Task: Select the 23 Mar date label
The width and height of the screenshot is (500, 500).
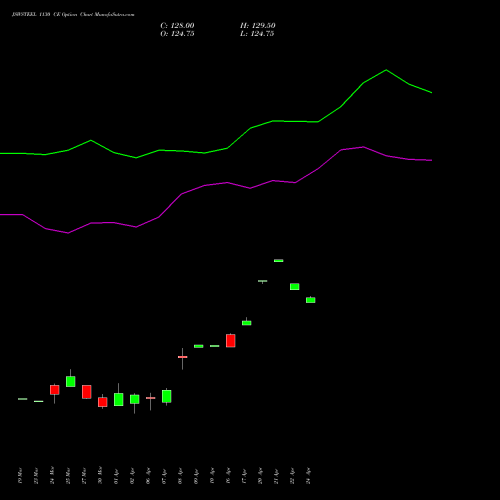Action: click(36, 476)
